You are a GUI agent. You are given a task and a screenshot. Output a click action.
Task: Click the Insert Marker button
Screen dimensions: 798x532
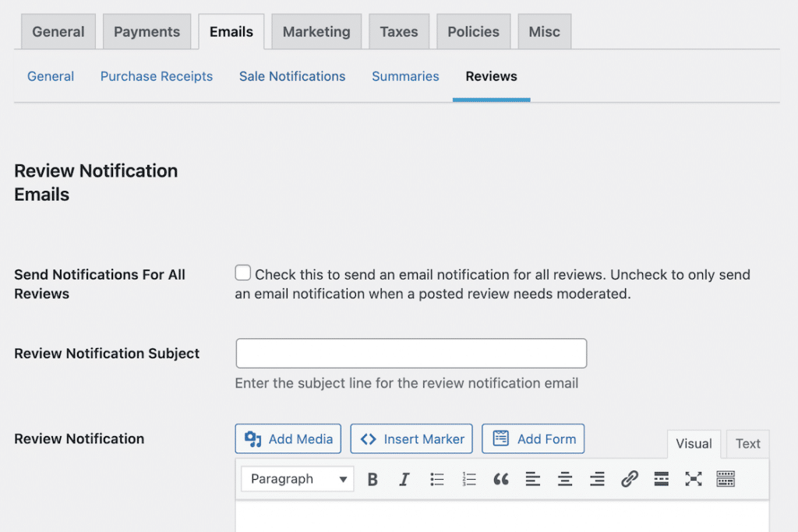click(411, 439)
